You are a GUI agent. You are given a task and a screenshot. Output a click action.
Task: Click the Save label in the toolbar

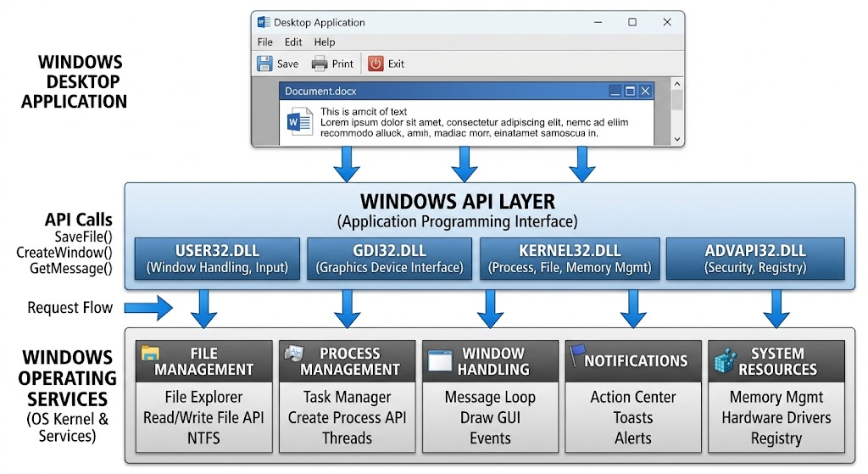pyautogui.click(x=287, y=64)
